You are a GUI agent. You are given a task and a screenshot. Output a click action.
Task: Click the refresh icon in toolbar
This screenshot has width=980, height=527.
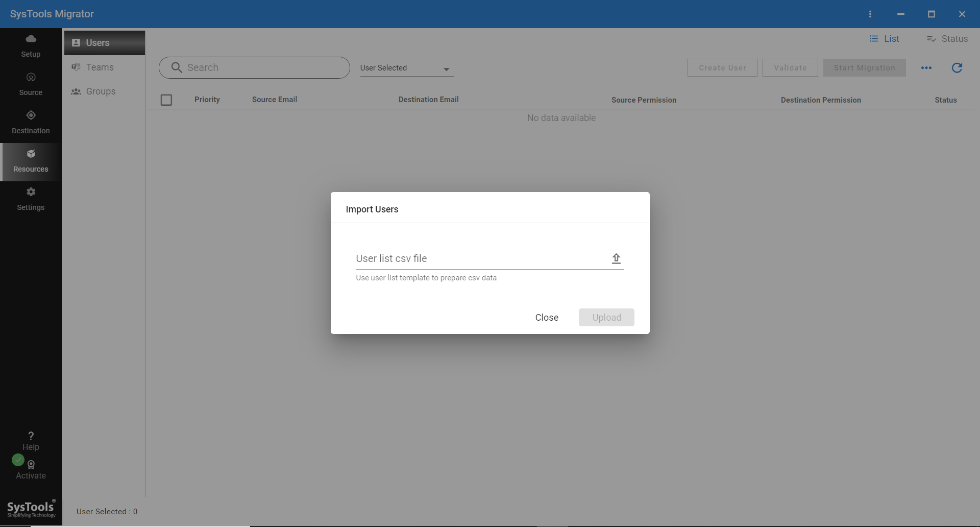[957, 68]
